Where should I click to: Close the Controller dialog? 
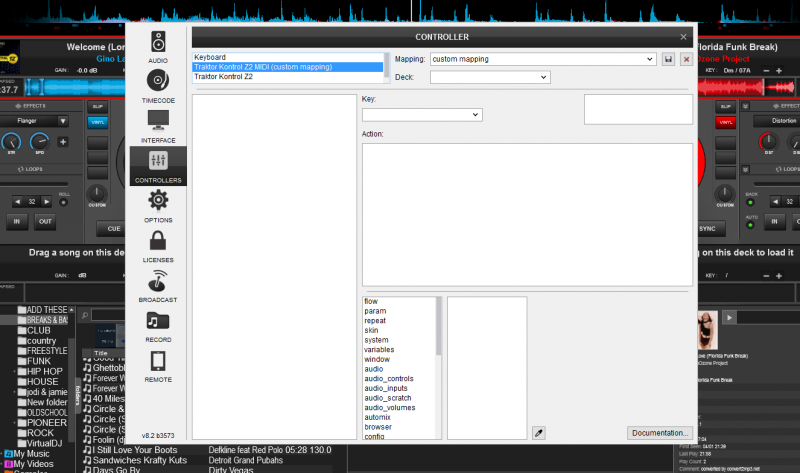click(683, 37)
